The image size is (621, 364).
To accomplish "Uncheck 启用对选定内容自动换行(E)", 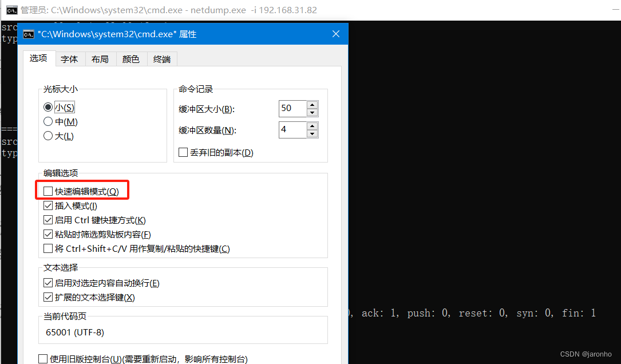I will tap(48, 283).
